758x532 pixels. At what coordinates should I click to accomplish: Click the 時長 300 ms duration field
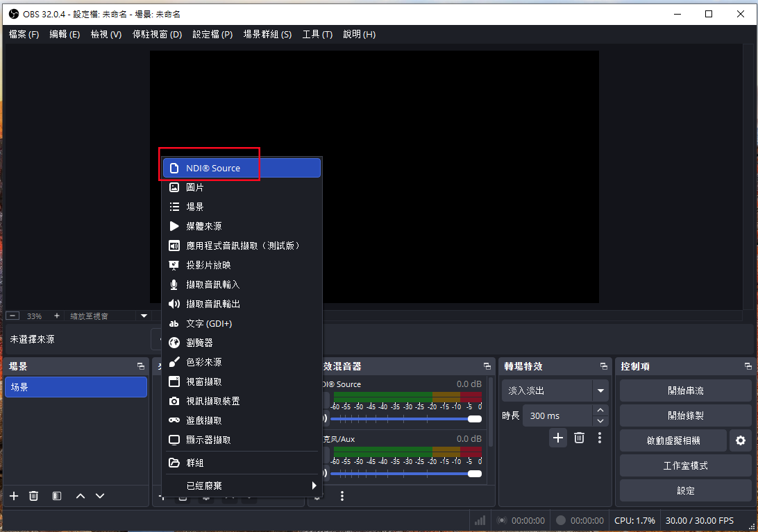click(557, 415)
